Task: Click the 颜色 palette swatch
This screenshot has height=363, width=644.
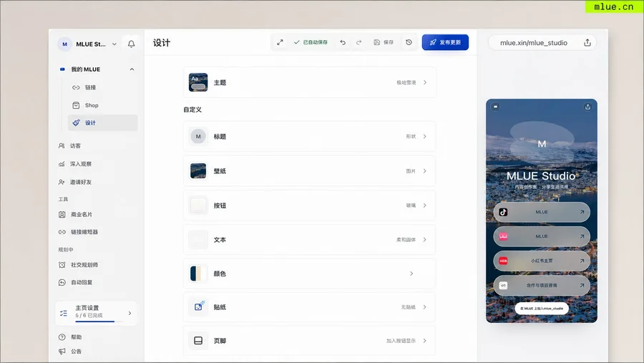Action: pos(198,274)
